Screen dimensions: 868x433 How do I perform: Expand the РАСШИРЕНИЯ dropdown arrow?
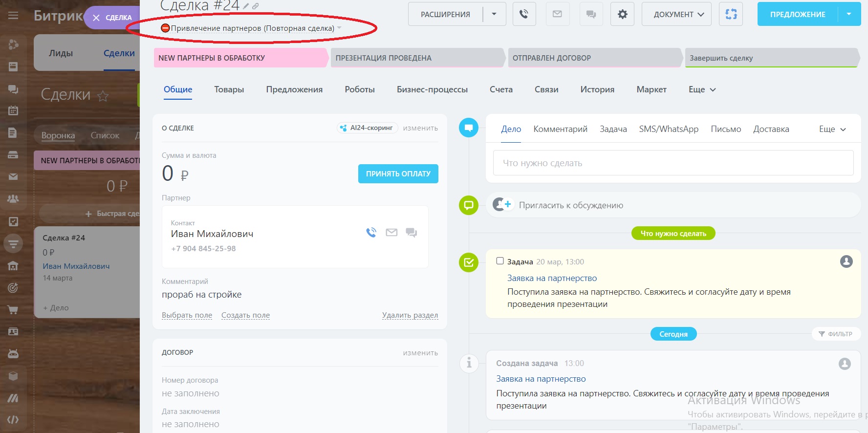(494, 14)
